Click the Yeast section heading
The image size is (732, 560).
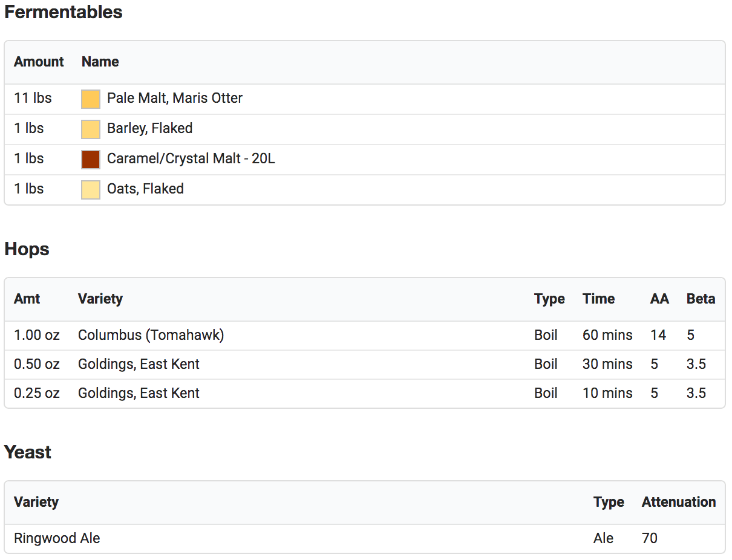(28, 452)
